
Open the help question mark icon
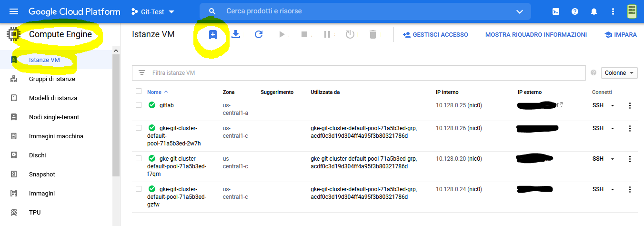(x=575, y=11)
